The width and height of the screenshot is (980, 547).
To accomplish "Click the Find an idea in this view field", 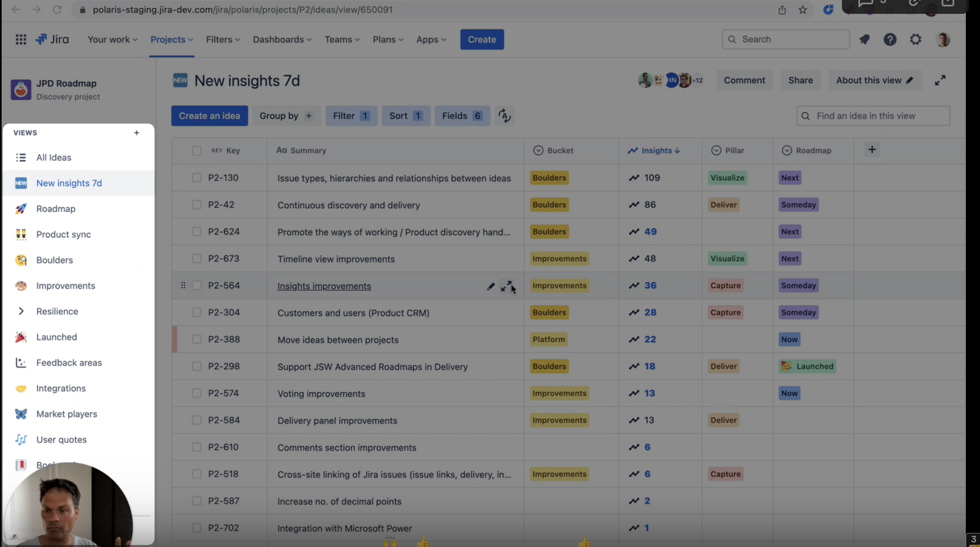I will (873, 116).
